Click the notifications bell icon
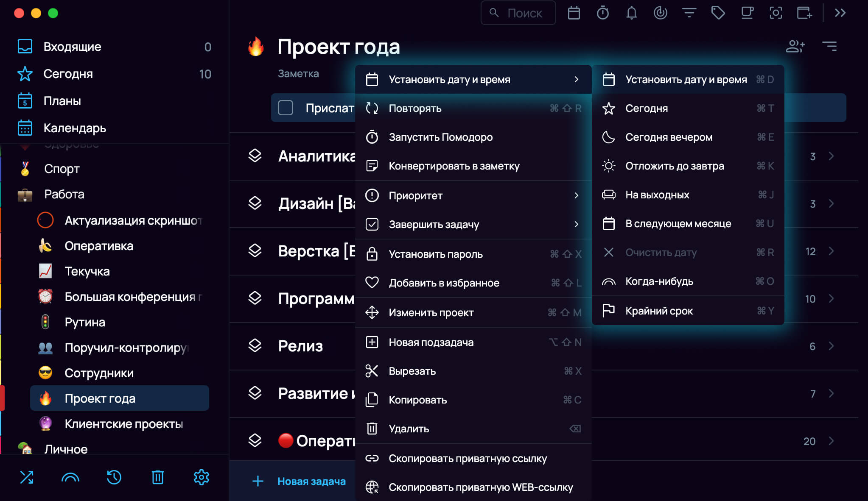The image size is (868, 501). [631, 13]
